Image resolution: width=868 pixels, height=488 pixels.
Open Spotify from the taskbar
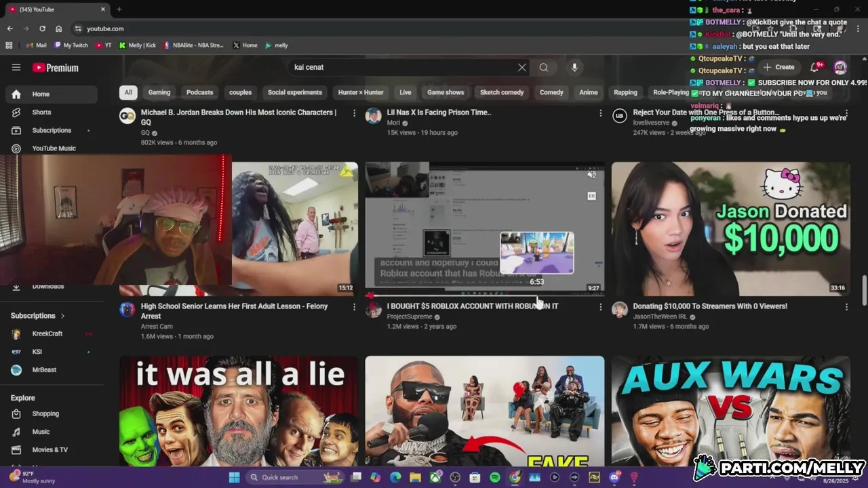495,477
